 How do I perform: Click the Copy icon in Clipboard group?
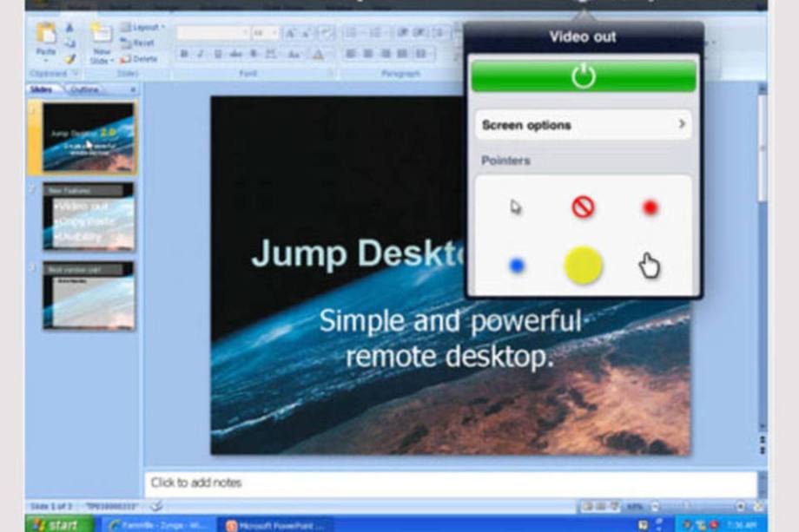coord(69,43)
